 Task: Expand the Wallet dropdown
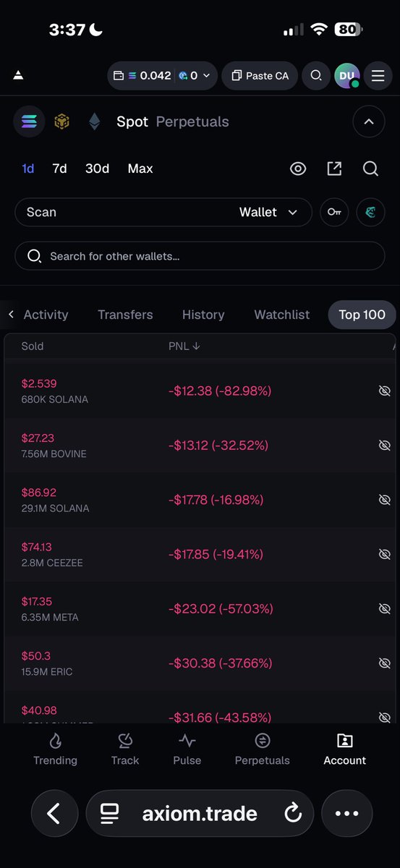click(x=268, y=212)
